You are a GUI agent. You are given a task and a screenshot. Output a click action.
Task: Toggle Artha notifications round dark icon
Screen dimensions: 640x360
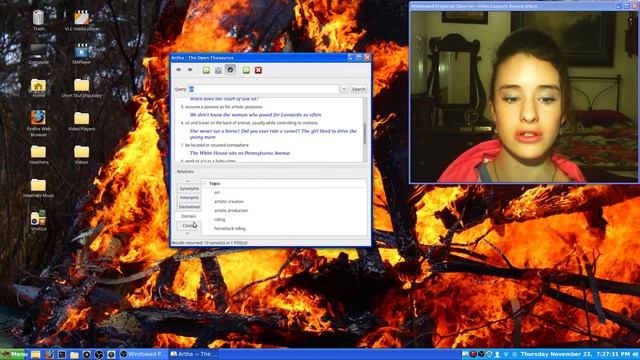coord(230,70)
